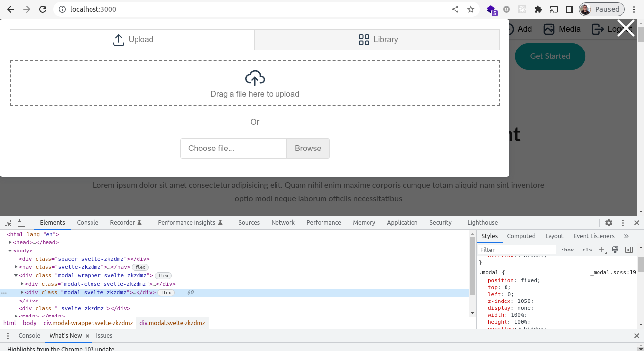Viewport: 644px width, 351px height.
Task: Open the Application panel tab
Action: coord(402,223)
